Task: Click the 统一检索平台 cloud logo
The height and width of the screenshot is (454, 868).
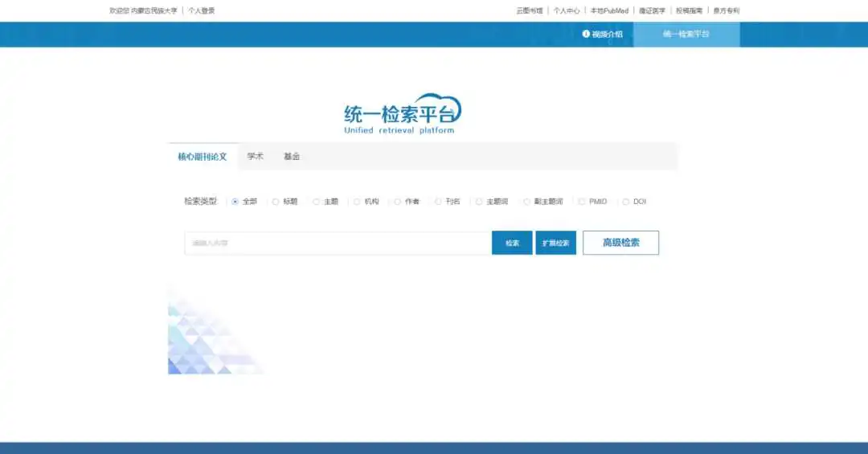Action: click(x=403, y=113)
